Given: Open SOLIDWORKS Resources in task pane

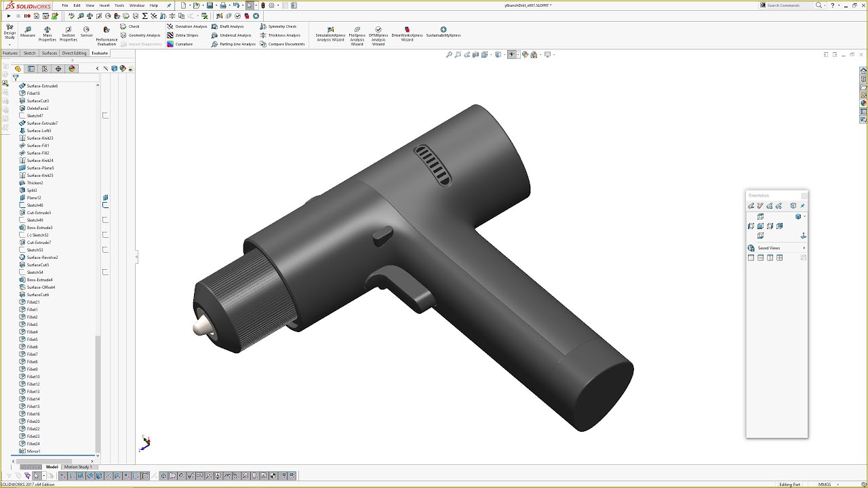Looking at the screenshot, I should [863, 70].
